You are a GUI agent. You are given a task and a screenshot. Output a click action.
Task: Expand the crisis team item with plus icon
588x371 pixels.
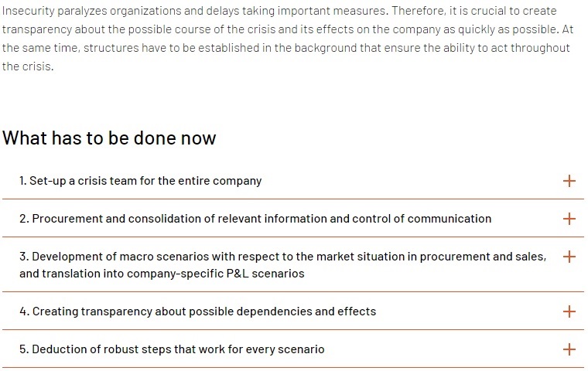pyautogui.click(x=569, y=181)
